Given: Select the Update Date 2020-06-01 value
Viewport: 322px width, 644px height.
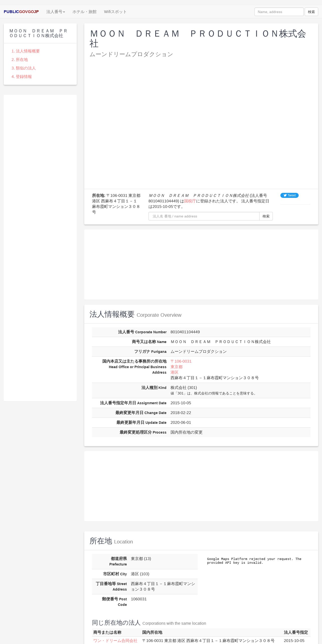Looking at the screenshot, I should click(x=181, y=422).
